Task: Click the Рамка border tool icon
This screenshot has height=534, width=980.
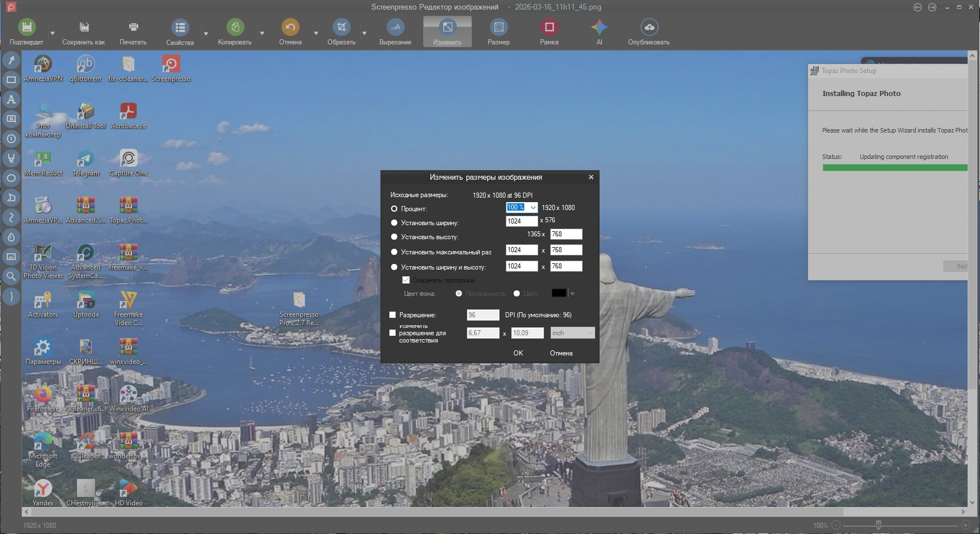Action: [549, 27]
